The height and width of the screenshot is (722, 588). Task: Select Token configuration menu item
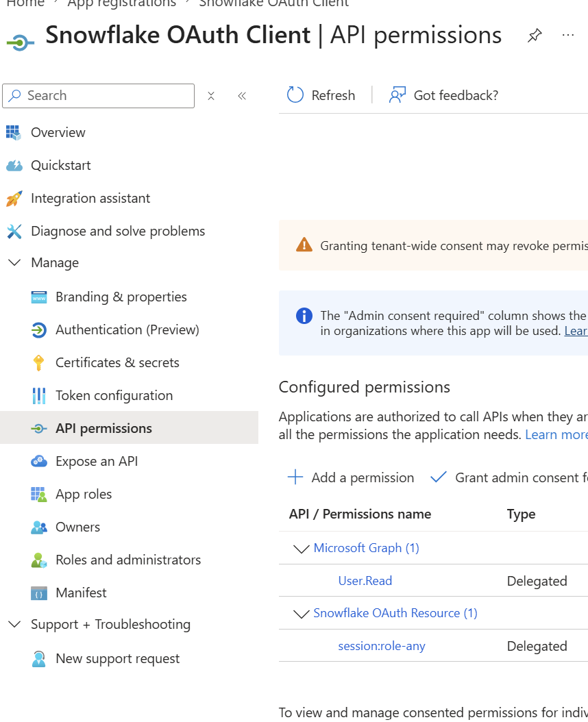[x=114, y=395]
